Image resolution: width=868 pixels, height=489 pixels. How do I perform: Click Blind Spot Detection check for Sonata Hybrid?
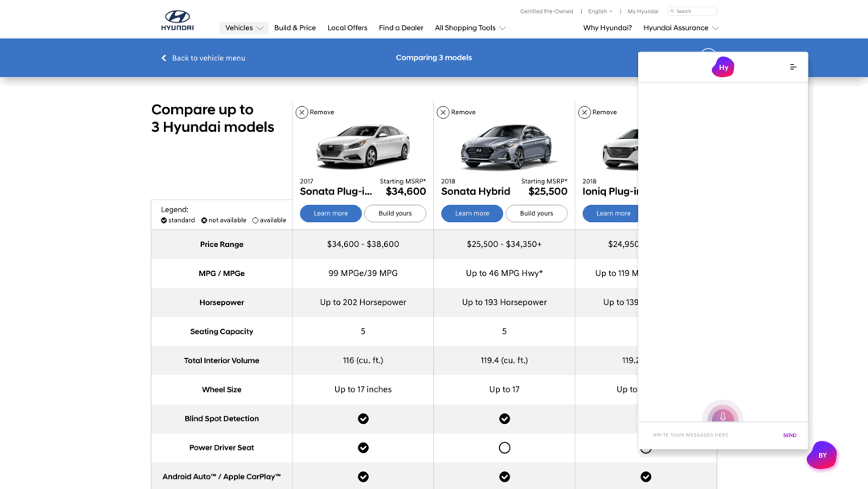[x=504, y=419]
